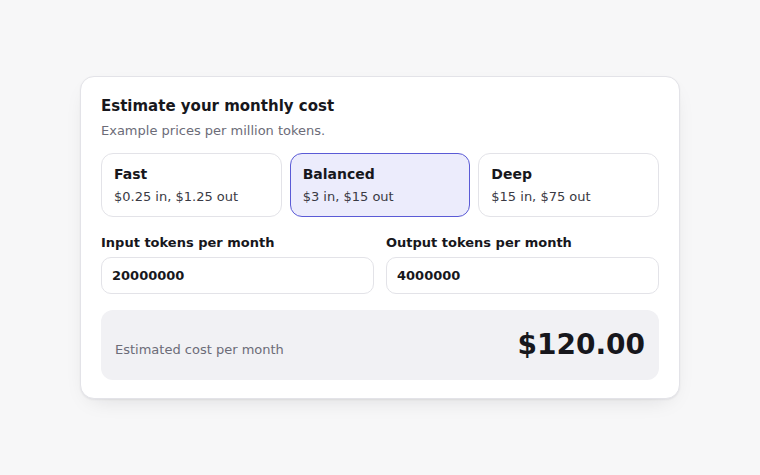Focus the Output tokens per month field
The image size is (760, 475).
pyautogui.click(x=522, y=275)
